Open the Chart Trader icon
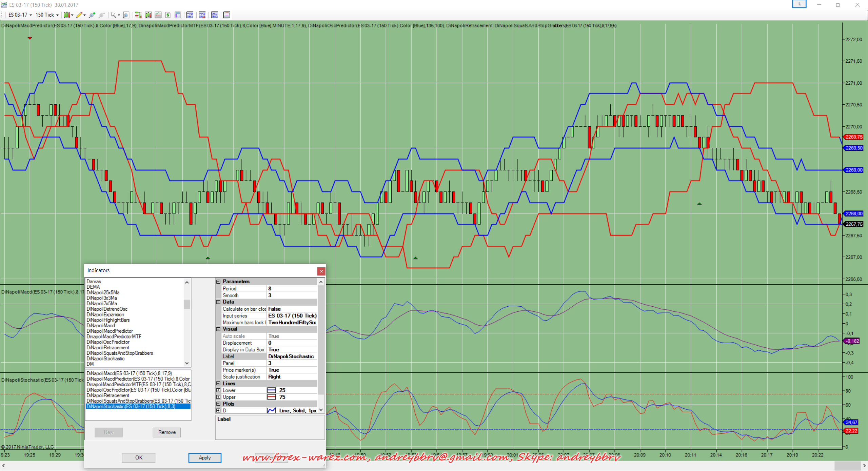This screenshot has height=471, width=868. (138, 15)
